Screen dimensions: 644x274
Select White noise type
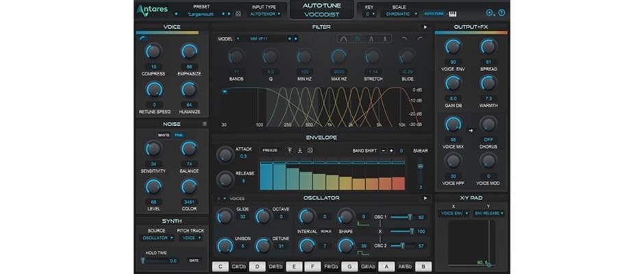click(164, 135)
